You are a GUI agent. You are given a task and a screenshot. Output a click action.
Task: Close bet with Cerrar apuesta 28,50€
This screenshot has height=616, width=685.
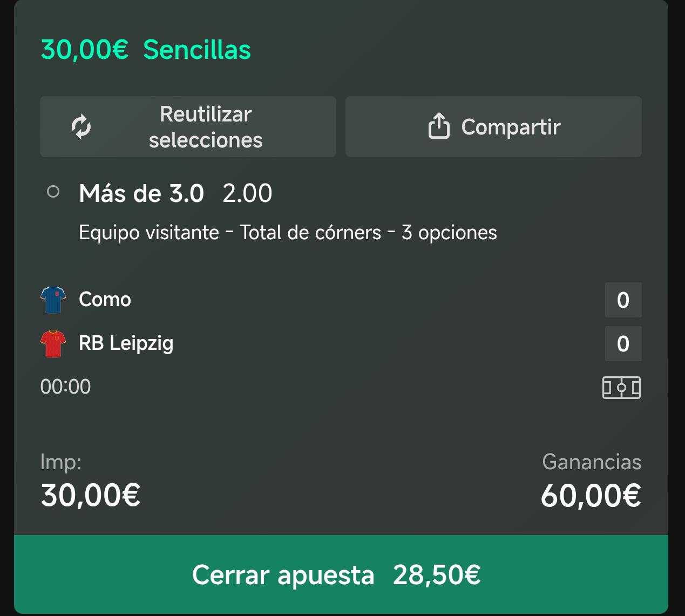[x=341, y=574]
